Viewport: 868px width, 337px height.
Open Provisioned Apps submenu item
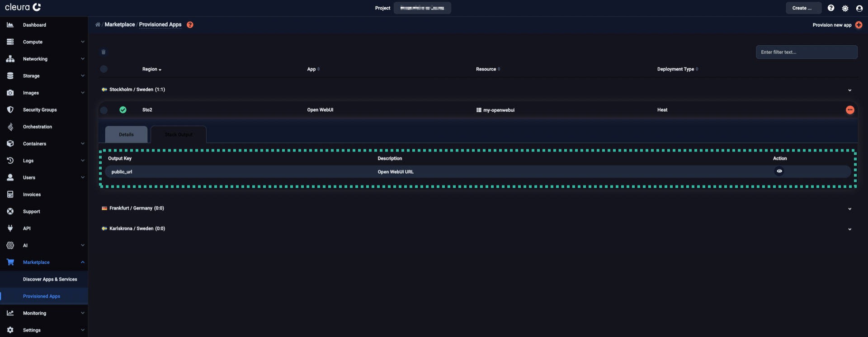[42, 296]
